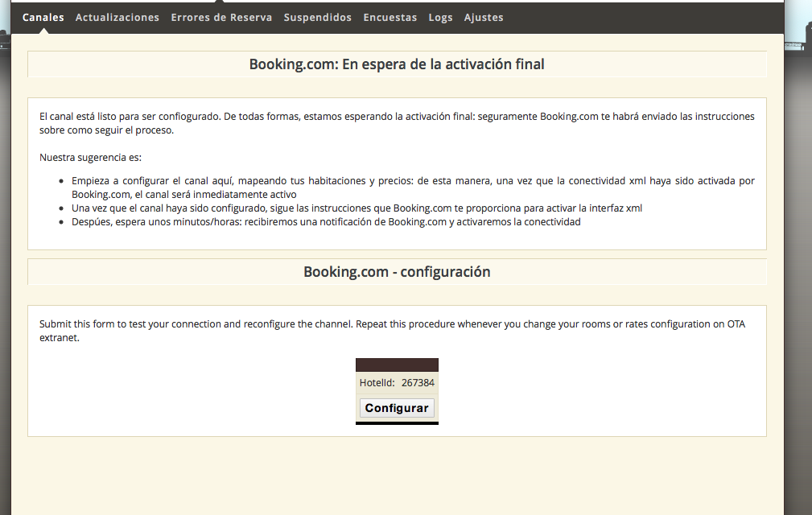Click paragraph starting "Submit this form to test"
Screen dimensions: 812x515
[x=393, y=331]
